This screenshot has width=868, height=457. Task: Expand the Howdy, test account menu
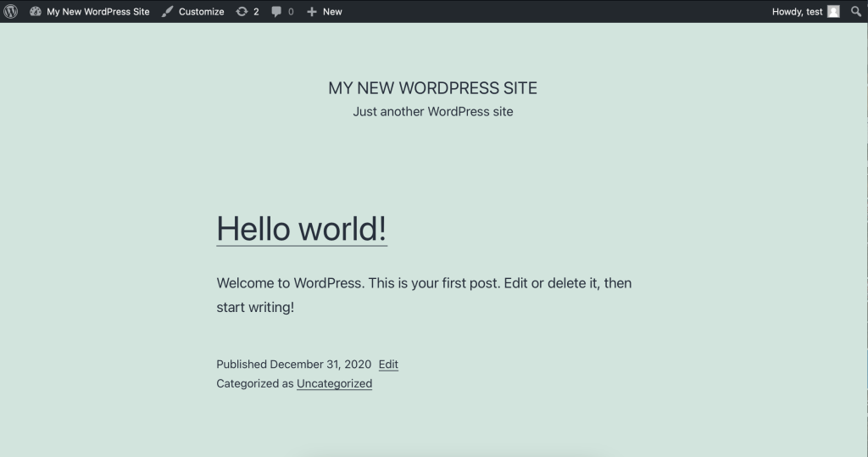click(797, 12)
